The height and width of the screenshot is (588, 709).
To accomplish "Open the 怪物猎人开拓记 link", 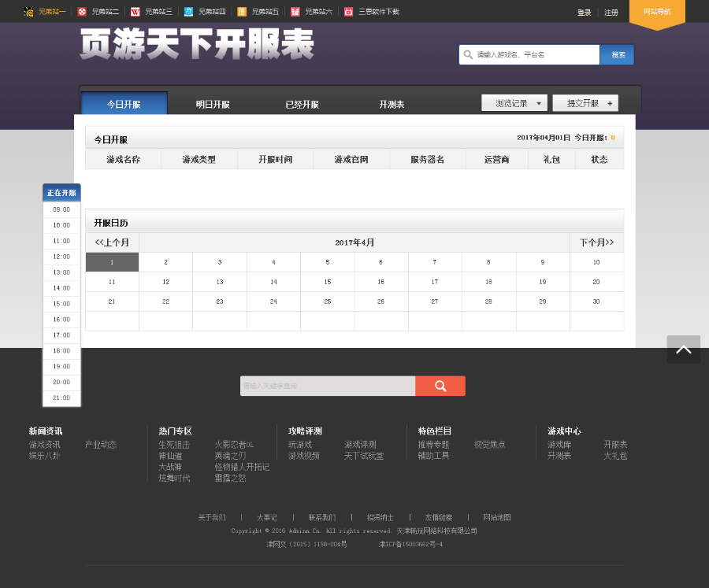I will tap(242, 467).
